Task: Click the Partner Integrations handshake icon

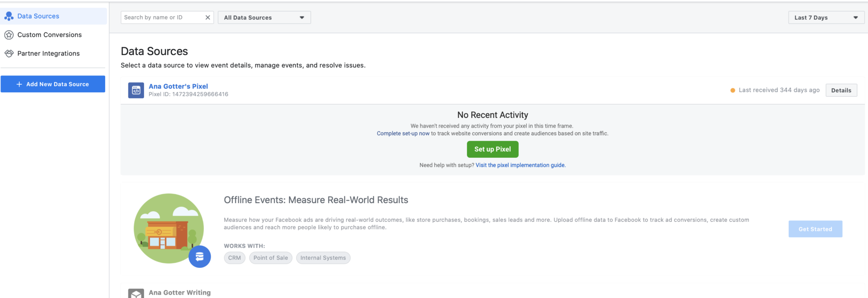Action: point(9,53)
